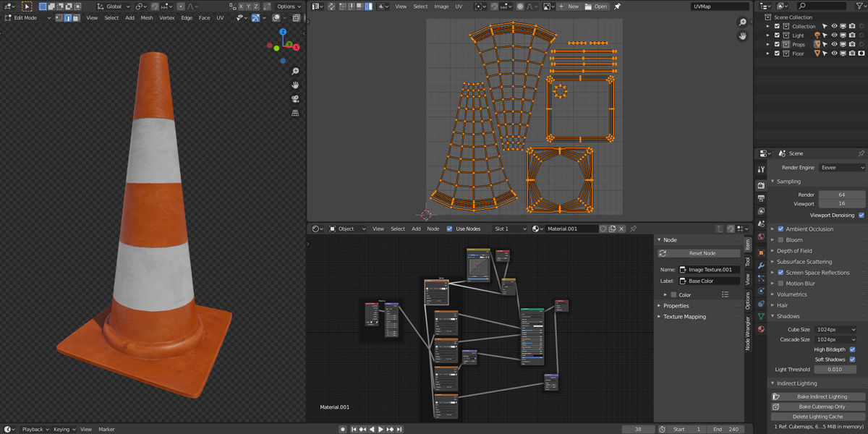This screenshot has width=868, height=434.
Task: Switch perspective/orthographic grid icon in viewport
Action: 295,113
